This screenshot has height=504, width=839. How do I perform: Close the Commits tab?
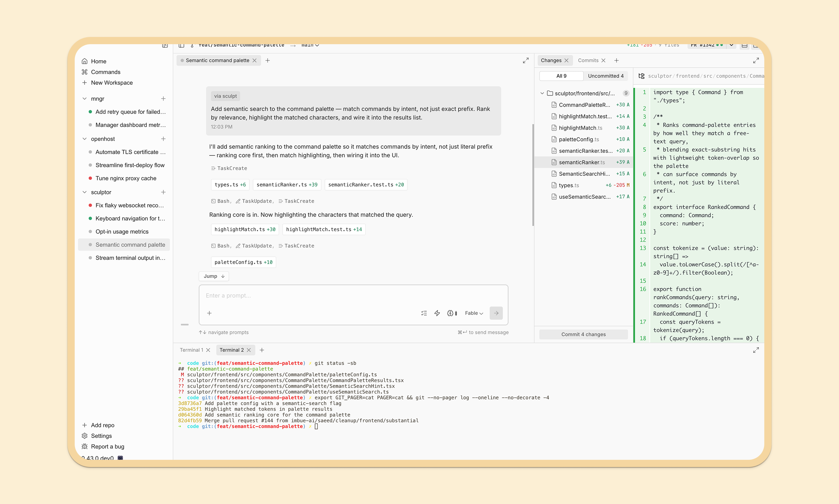point(604,61)
